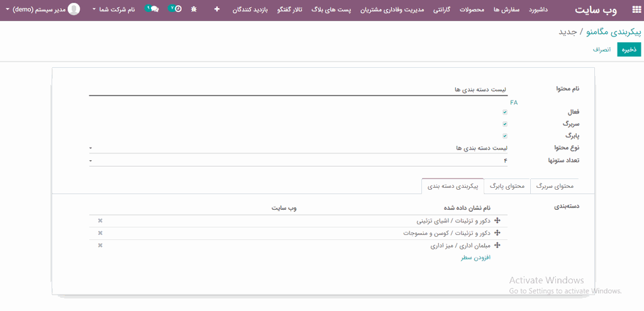
Task: Click the plus icon in top bar
Action: (217, 9)
